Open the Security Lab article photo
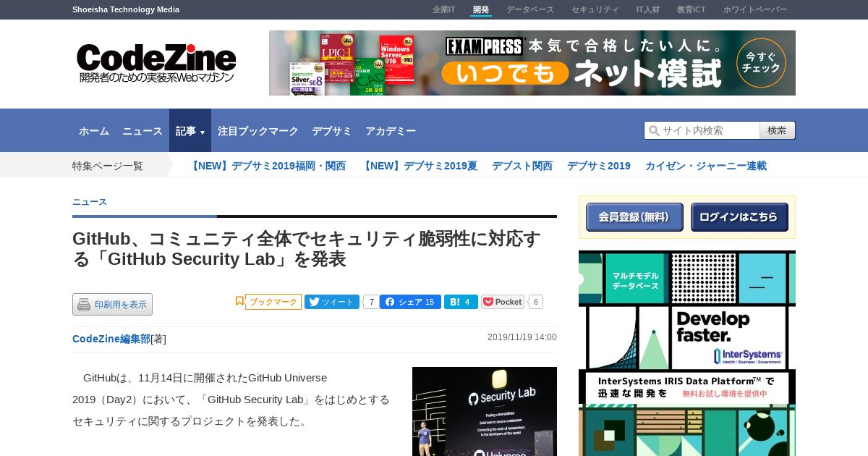 [485, 411]
